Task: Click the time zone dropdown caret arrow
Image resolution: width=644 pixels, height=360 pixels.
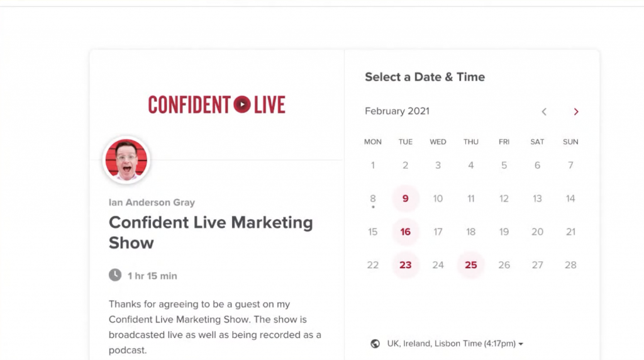Action: tap(521, 344)
